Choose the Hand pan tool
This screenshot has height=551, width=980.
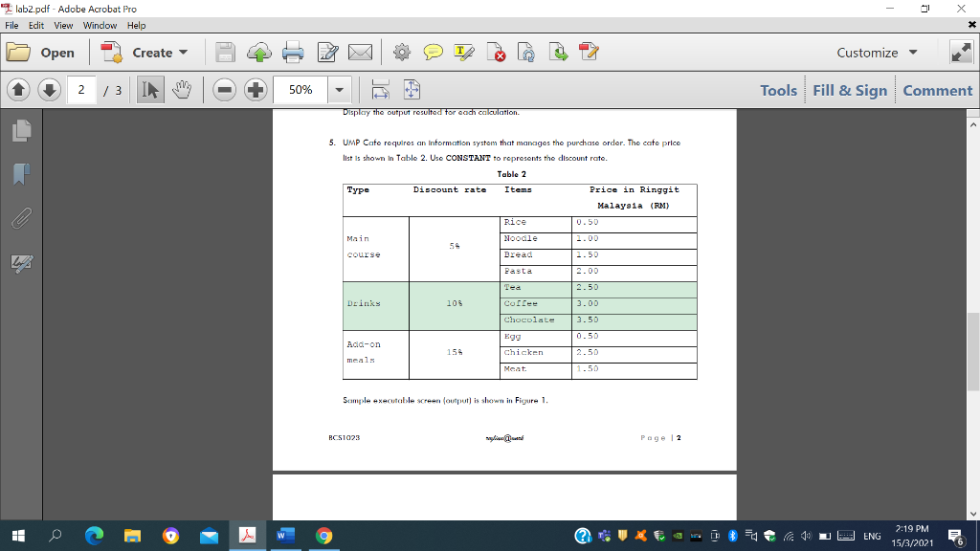pyautogui.click(x=182, y=90)
